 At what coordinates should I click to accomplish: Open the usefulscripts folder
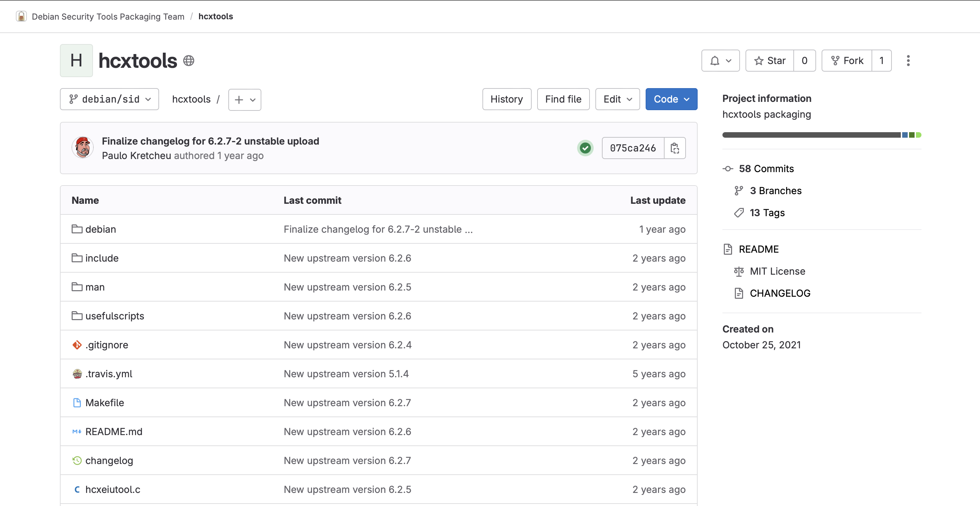(x=115, y=316)
